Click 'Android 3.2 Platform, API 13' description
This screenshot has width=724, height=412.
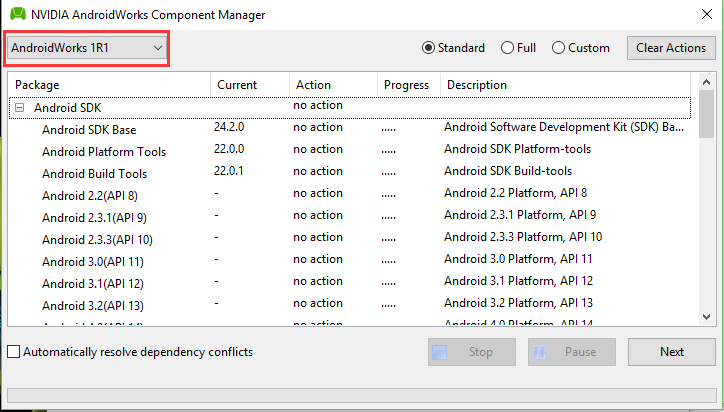[518, 303]
